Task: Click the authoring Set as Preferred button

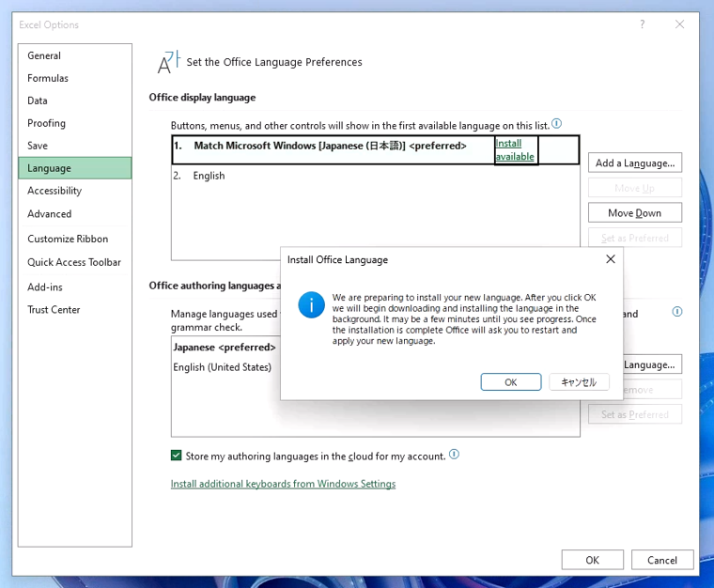Action: click(635, 414)
